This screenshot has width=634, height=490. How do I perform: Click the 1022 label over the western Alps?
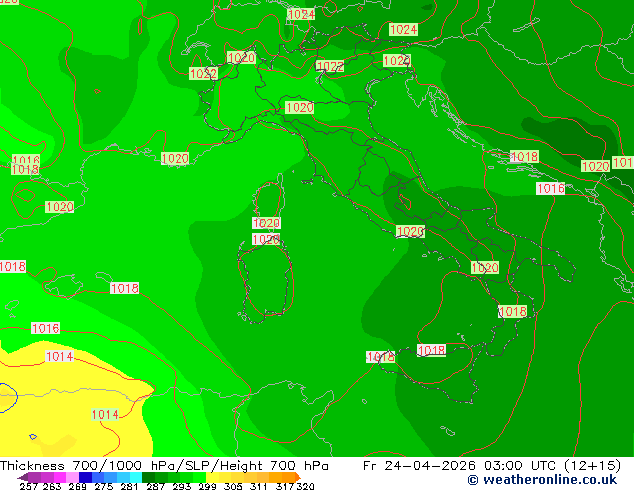(x=203, y=74)
